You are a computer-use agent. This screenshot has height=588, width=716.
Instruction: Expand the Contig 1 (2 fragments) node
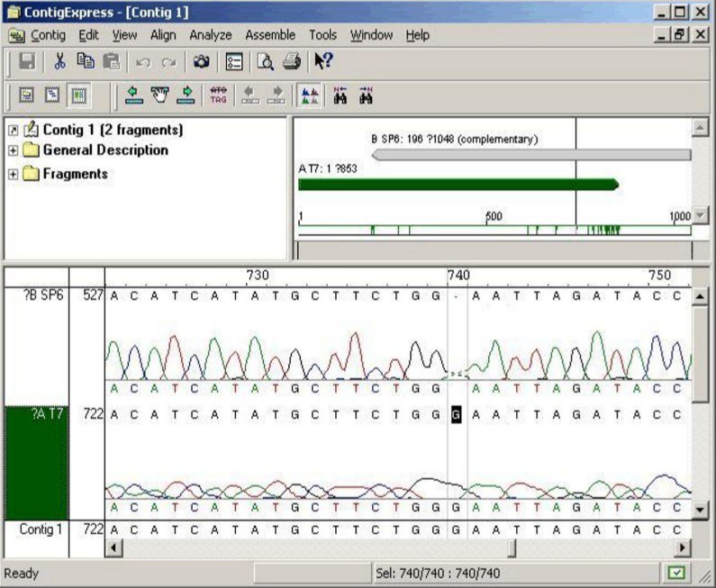[14, 131]
